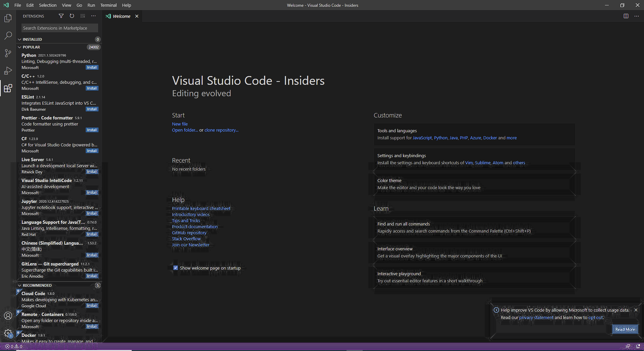The width and height of the screenshot is (644, 351).
Task: Click the New file link
Action: tap(180, 124)
